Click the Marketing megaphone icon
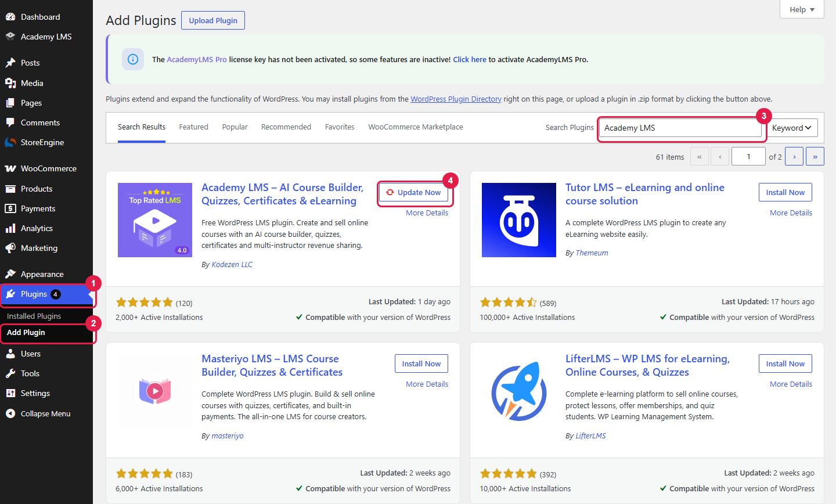The height and width of the screenshot is (504, 836). (x=10, y=248)
